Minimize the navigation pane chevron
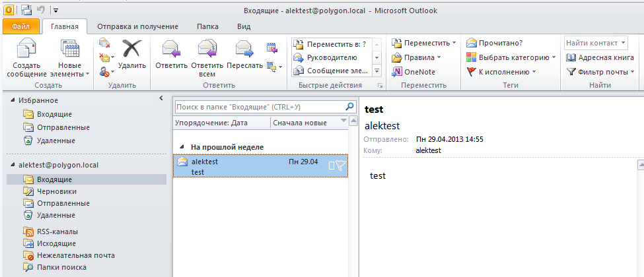The height and width of the screenshot is (277, 644). pos(161,98)
